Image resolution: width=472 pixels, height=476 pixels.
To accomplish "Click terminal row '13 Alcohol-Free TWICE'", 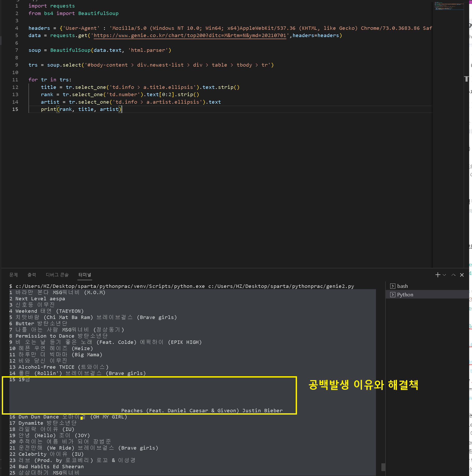I will (x=59, y=367).
